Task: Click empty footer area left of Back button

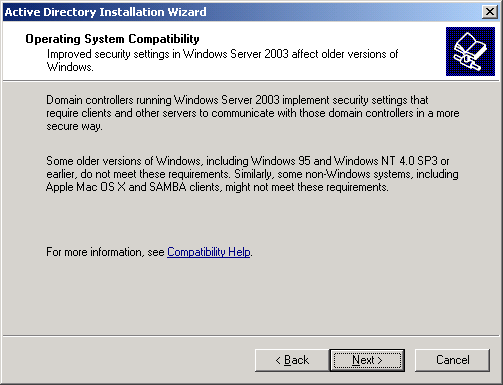Action: pos(128,360)
